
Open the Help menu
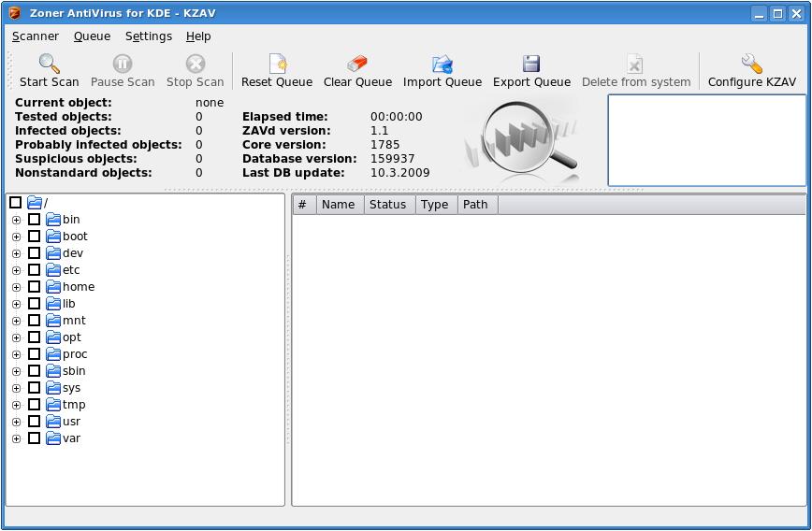pyautogui.click(x=198, y=36)
